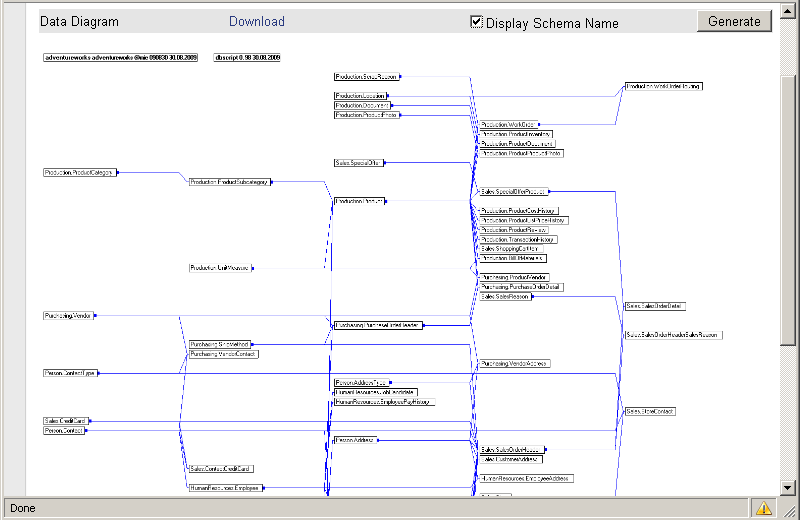Select the Person.Contact table node
The width and height of the screenshot is (800, 520).
point(64,431)
